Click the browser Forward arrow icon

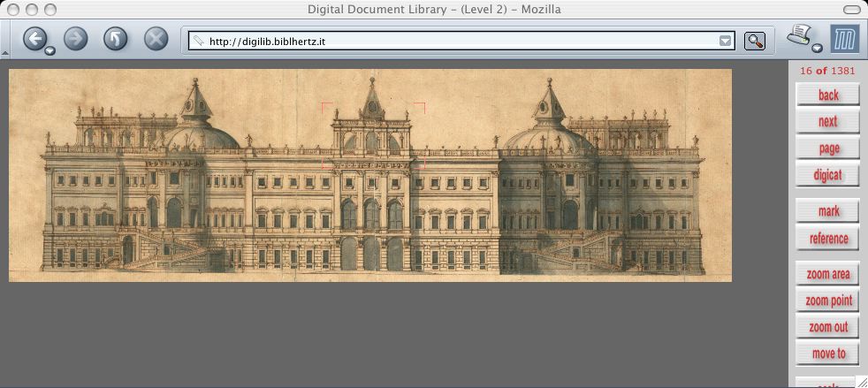[76, 39]
